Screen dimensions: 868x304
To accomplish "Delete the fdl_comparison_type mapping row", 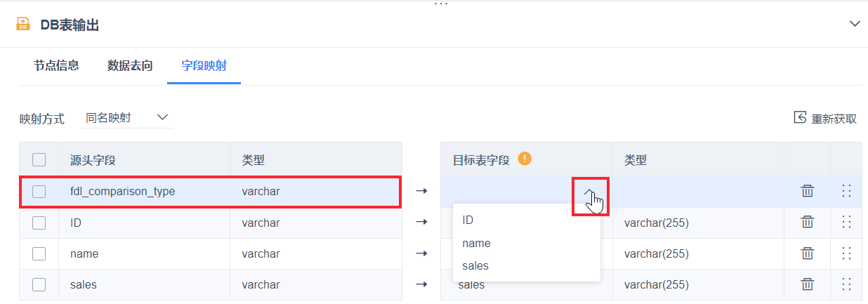I will [x=808, y=191].
